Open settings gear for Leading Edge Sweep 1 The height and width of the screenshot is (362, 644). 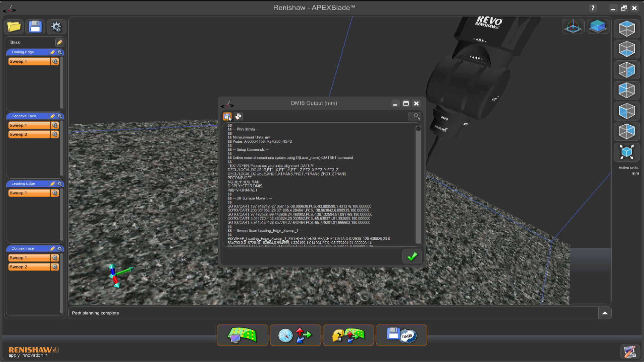coord(55,193)
